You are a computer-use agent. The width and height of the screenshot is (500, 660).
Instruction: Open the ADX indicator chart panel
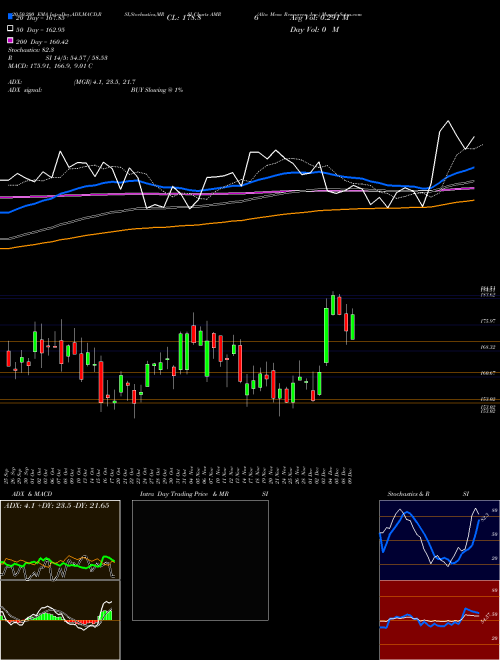[60, 540]
